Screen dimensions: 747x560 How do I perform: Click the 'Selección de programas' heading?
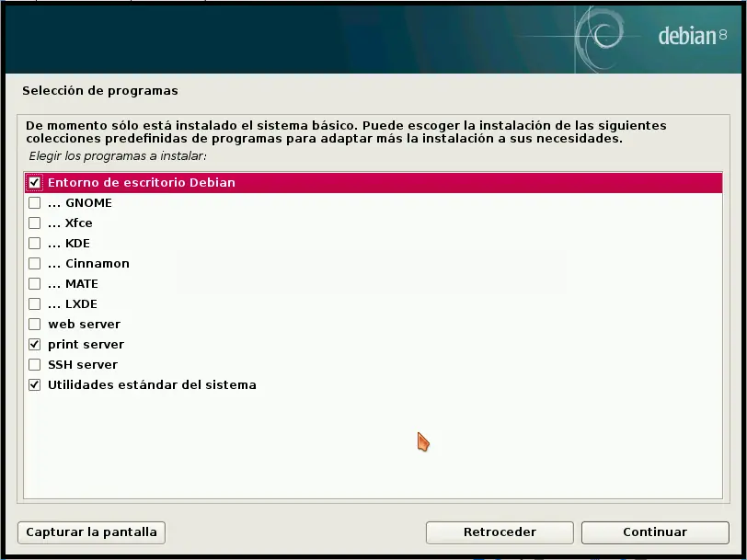click(x=100, y=90)
